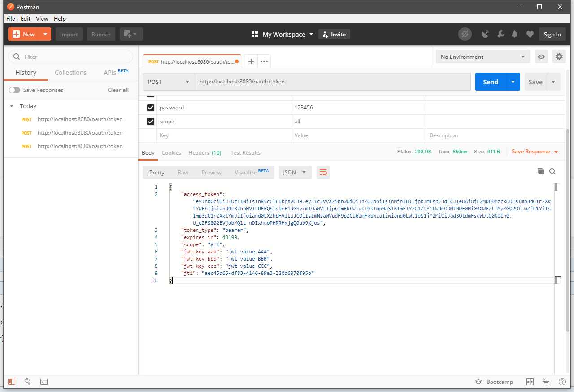Click the Invite button
The image size is (574, 392).
coord(334,34)
